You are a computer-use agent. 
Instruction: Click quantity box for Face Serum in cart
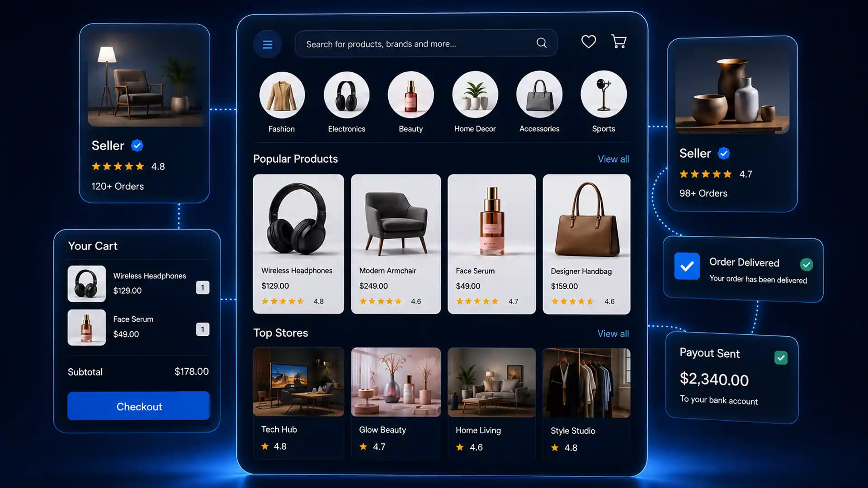203,329
